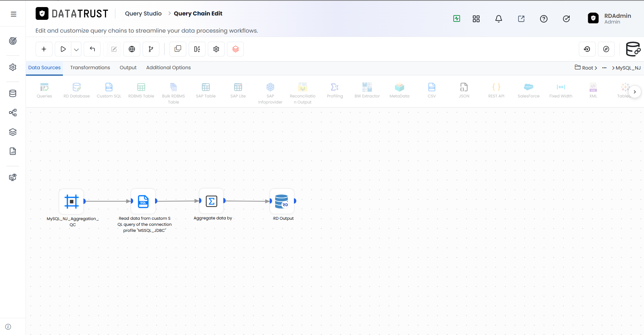The height and width of the screenshot is (335, 644).
Task: Open the Query Studio breadcrumb
Action: coord(143,13)
